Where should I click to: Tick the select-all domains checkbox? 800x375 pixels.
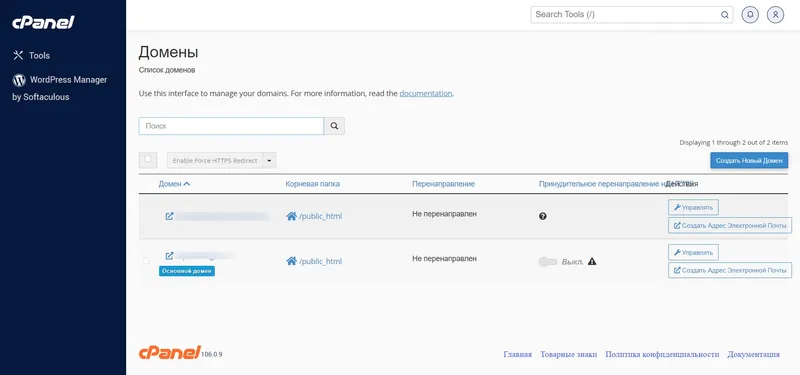(x=148, y=159)
